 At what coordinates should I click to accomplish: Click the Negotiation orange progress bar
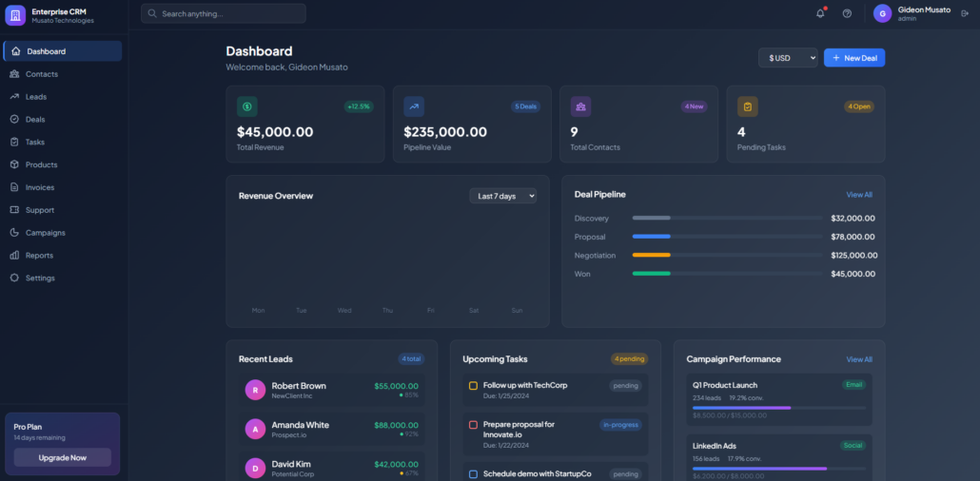click(x=651, y=255)
